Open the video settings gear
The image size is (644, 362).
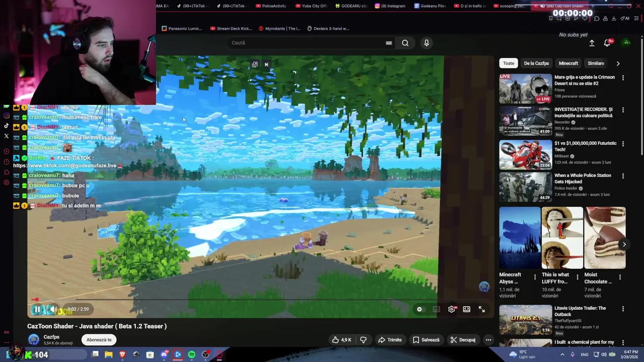tap(451, 309)
